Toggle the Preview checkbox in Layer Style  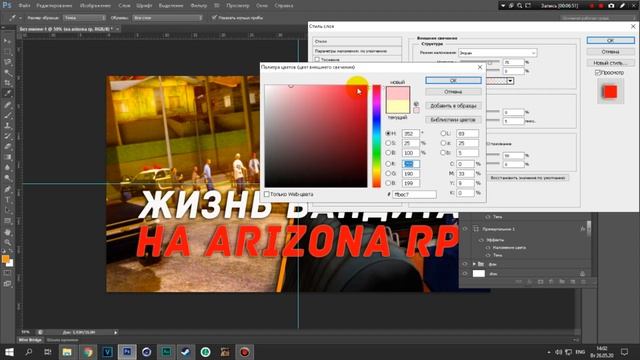598,73
